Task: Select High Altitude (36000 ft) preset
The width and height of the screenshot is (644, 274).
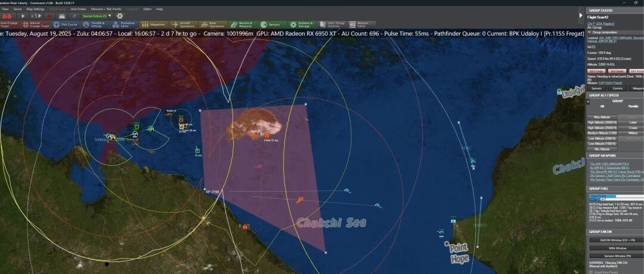Action: click(602, 122)
